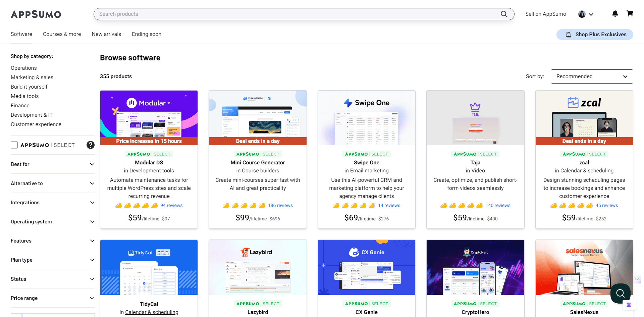Click the AppSumo Select badge on Modular DS

[x=149, y=154]
